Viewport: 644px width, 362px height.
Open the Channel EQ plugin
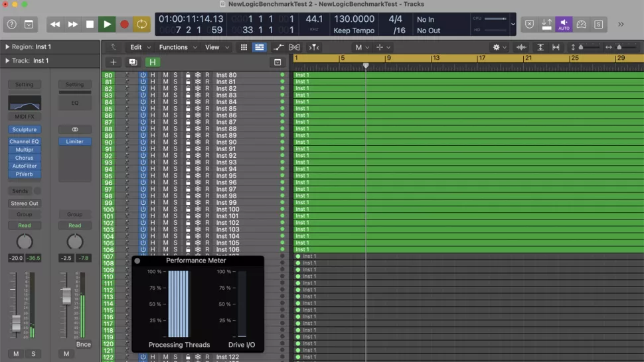(x=25, y=142)
